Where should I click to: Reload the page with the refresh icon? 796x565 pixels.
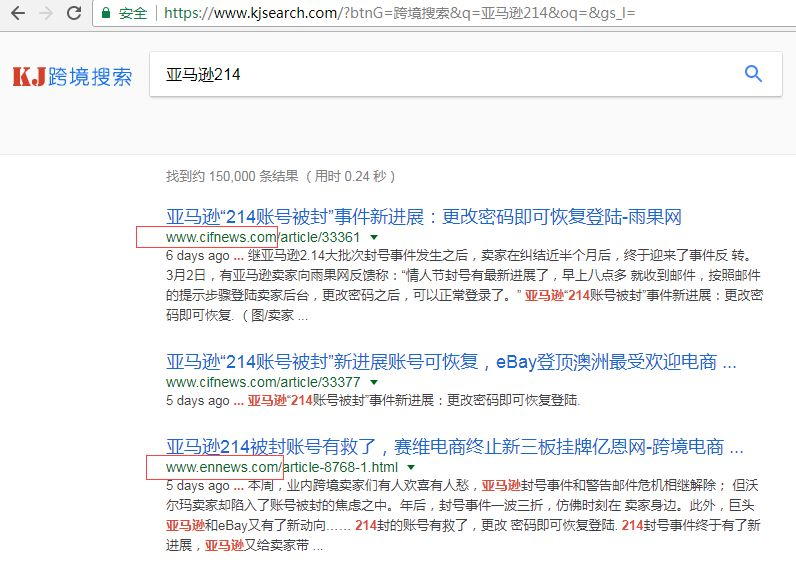tap(74, 13)
